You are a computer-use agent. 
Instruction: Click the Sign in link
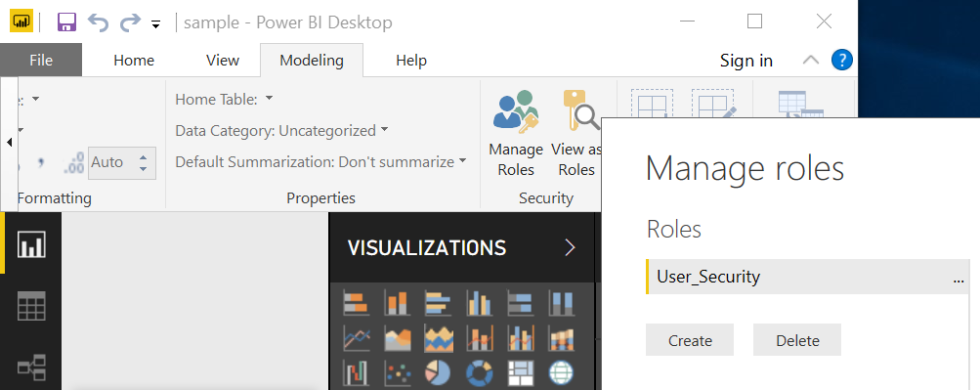pos(746,61)
